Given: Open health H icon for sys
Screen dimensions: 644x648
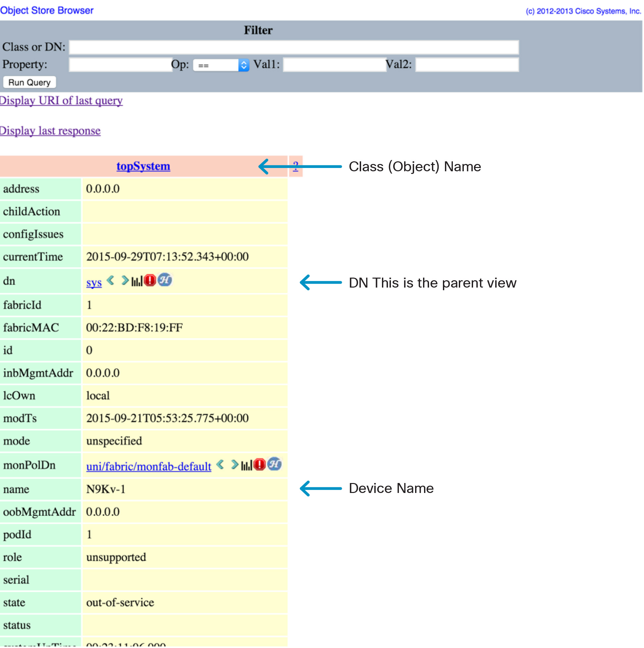Looking at the screenshot, I should point(165,280).
